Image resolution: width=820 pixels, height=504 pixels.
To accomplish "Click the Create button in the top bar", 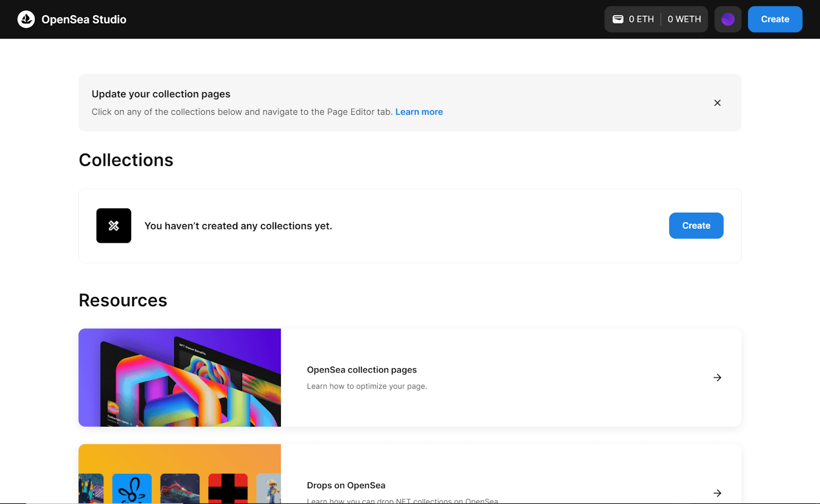I will [x=775, y=19].
